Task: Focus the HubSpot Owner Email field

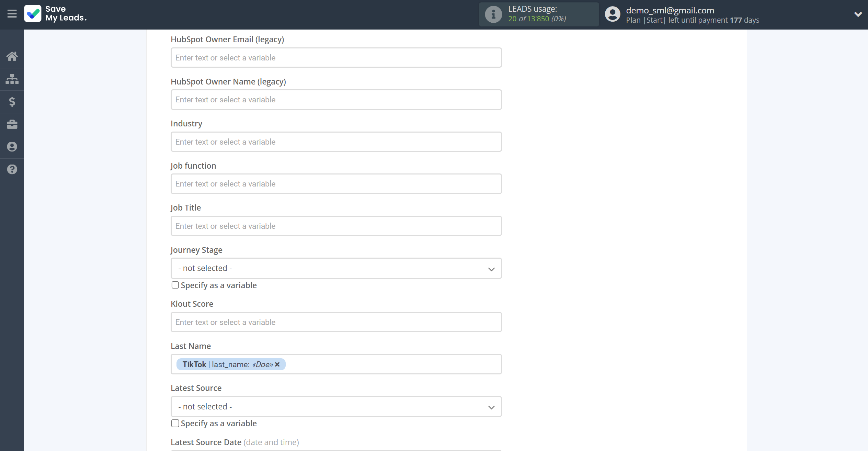Action: tap(336, 58)
